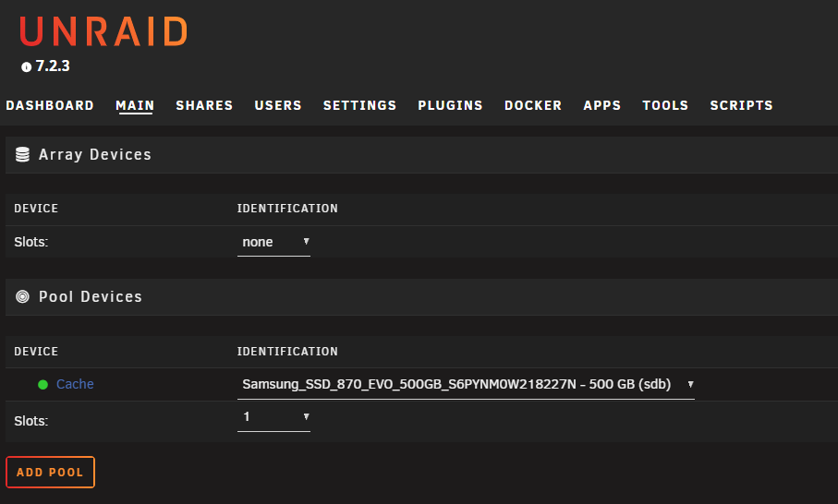Viewport: 838px width, 504px height.
Task: Click the Slots label in Pool Devices
Action: tap(31, 421)
